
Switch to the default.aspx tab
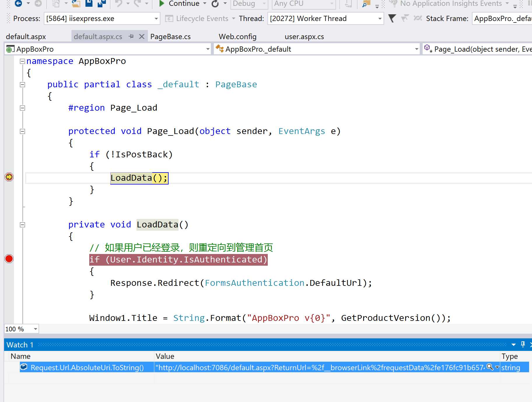click(x=26, y=36)
